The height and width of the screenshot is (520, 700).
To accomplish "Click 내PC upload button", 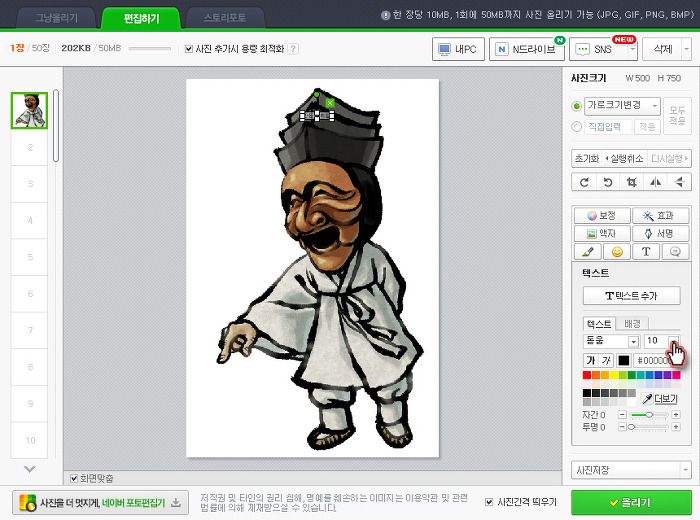I will point(458,49).
